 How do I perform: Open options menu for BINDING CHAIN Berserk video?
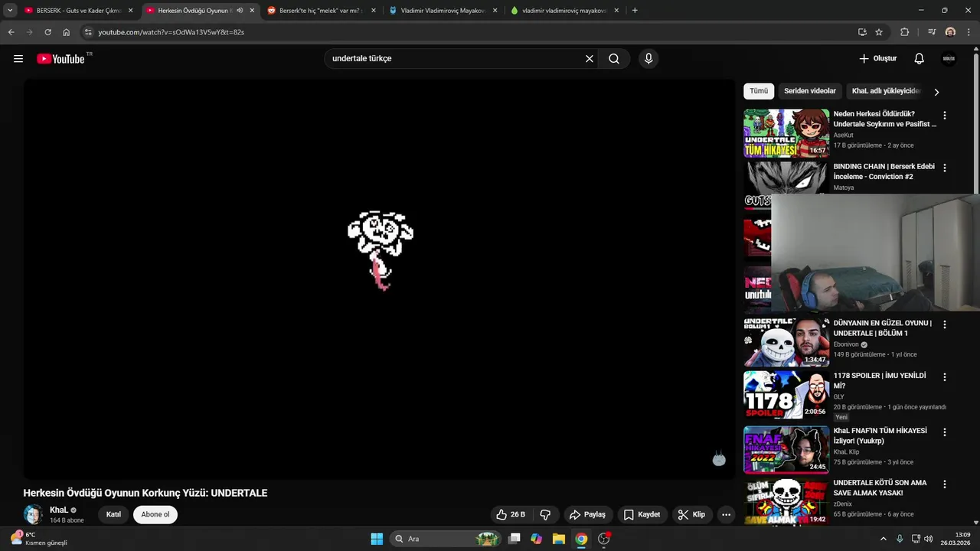[944, 168]
